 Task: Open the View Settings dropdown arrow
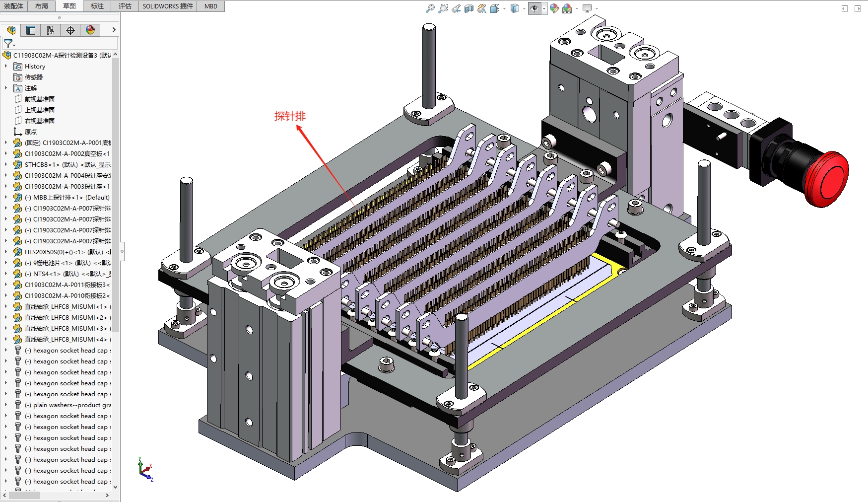click(597, 8)
